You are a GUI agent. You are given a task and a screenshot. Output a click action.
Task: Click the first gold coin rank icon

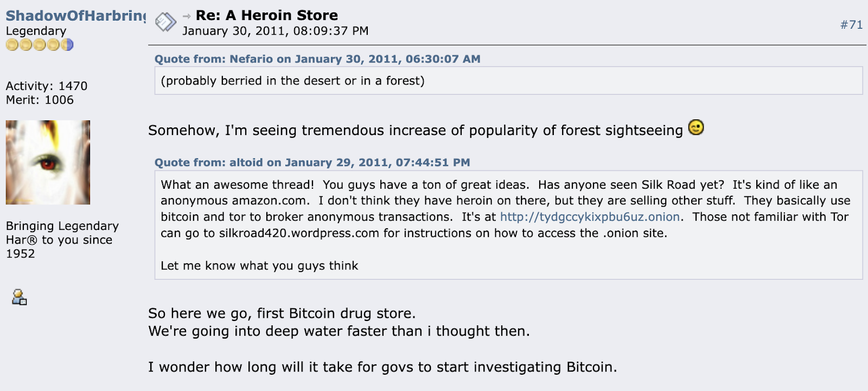pos(12,45)
